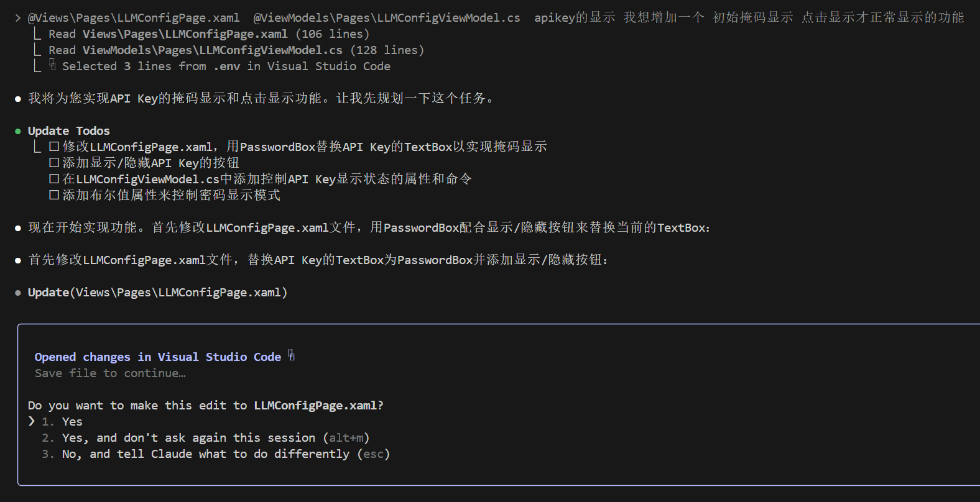Click the "Save file to continue…" text
Screen dimensions: 980x502
coord(110,373)
